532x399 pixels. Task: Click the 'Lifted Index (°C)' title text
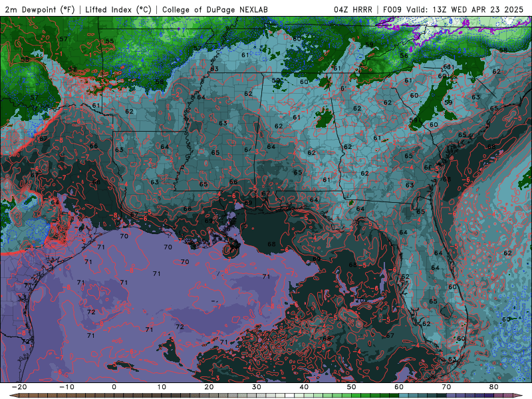pos(118,10)
